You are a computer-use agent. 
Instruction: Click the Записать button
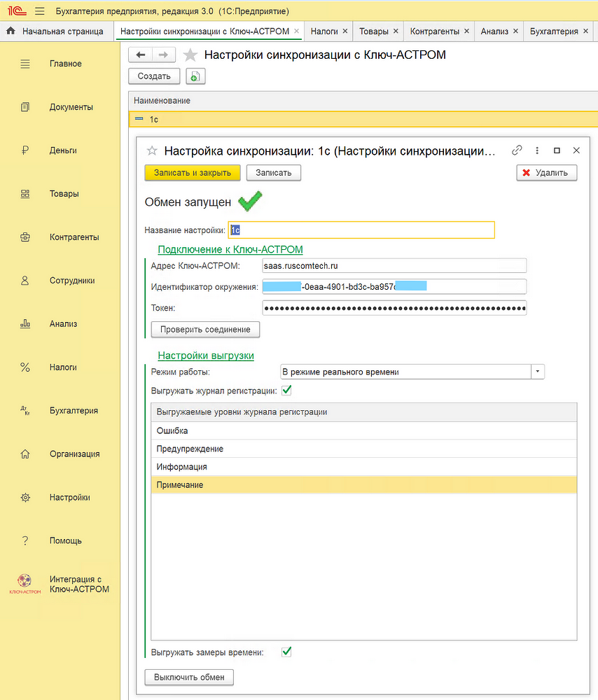pos(273,173)
